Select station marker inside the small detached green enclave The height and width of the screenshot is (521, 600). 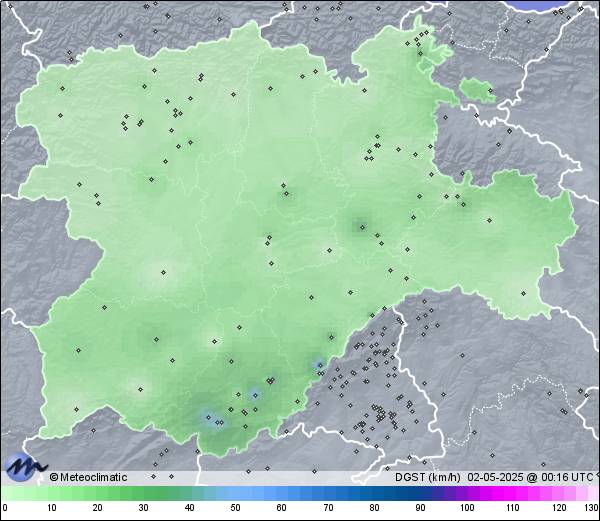pos(490,91)
